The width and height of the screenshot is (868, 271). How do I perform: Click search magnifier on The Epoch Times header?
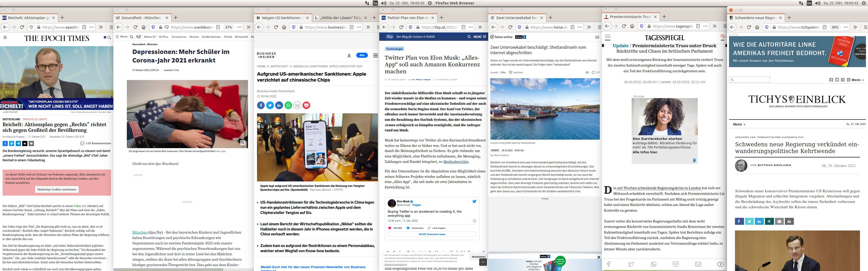(109, 38)
